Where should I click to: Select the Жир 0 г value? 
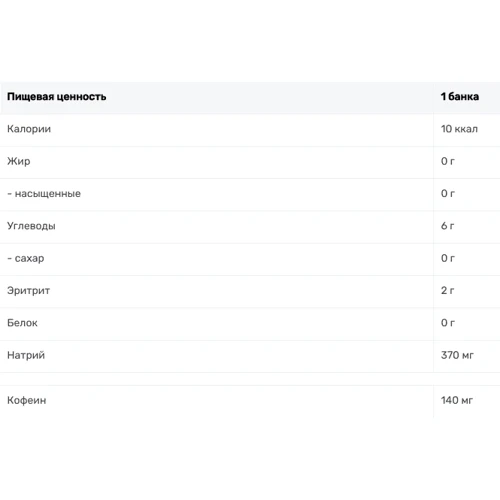coord(448,161)
